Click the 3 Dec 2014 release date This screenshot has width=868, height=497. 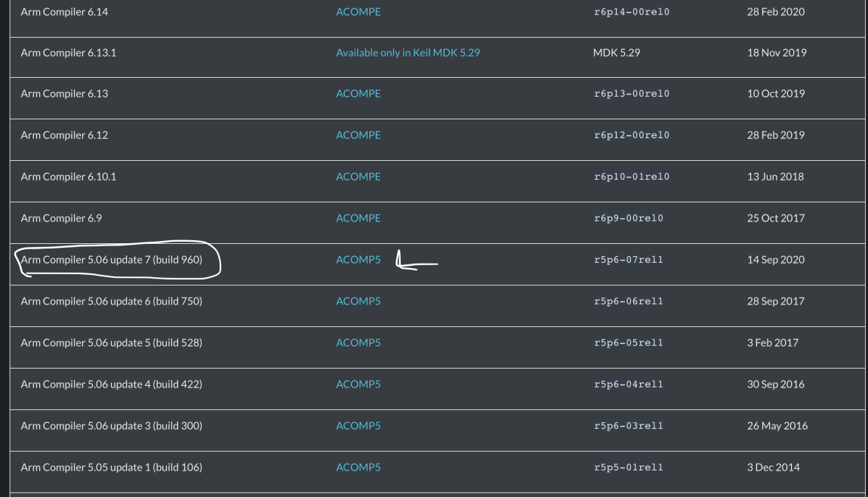point(773,467)
